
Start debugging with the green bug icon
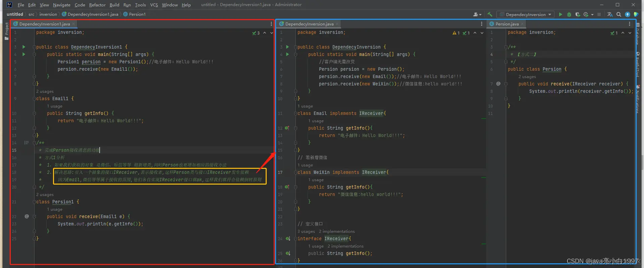[x=569, y=14]
